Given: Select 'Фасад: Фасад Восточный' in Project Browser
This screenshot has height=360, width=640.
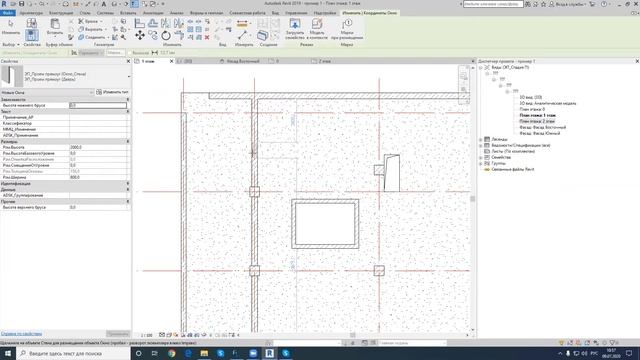Looking at the screenshot, I should 542,127.
